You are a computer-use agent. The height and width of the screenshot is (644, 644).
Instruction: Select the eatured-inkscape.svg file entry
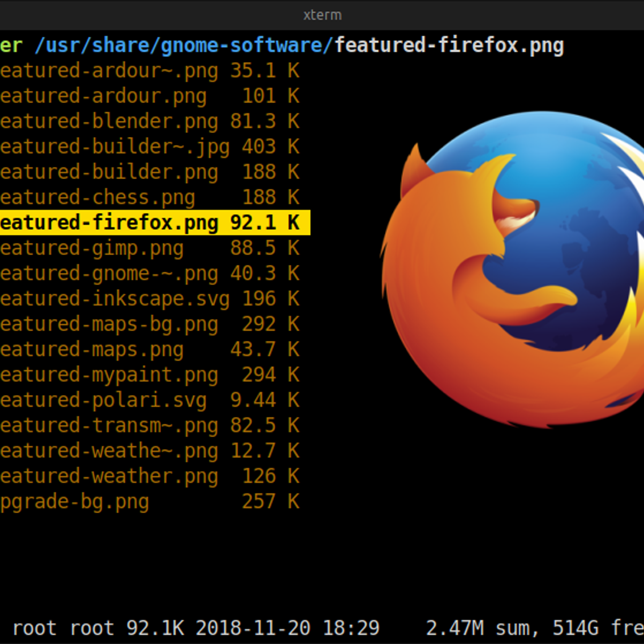click(155, 299)
